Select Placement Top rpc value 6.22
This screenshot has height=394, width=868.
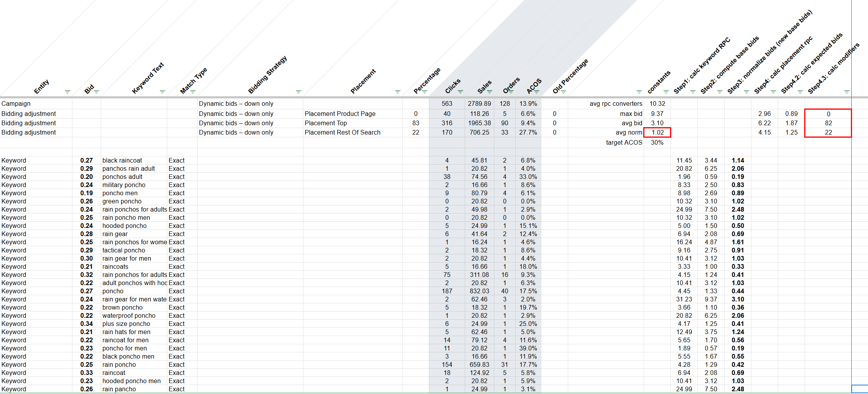click(765, 123)
